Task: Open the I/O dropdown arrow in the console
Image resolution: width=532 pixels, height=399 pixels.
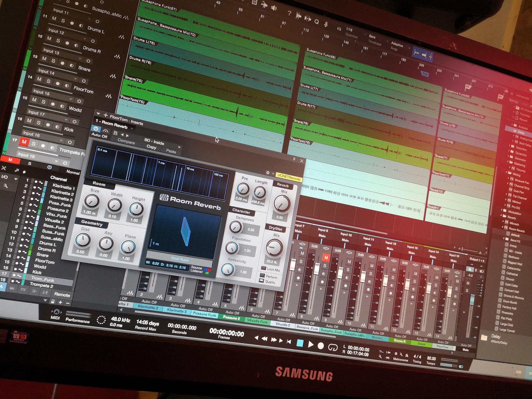Action: 16,179
